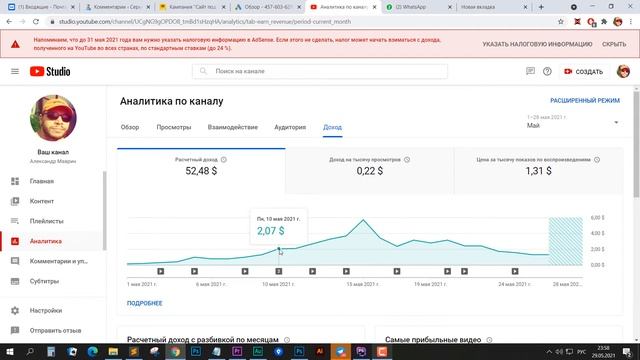Click first video marker below chart
This screenshot has width=640, height=360.
161,271
